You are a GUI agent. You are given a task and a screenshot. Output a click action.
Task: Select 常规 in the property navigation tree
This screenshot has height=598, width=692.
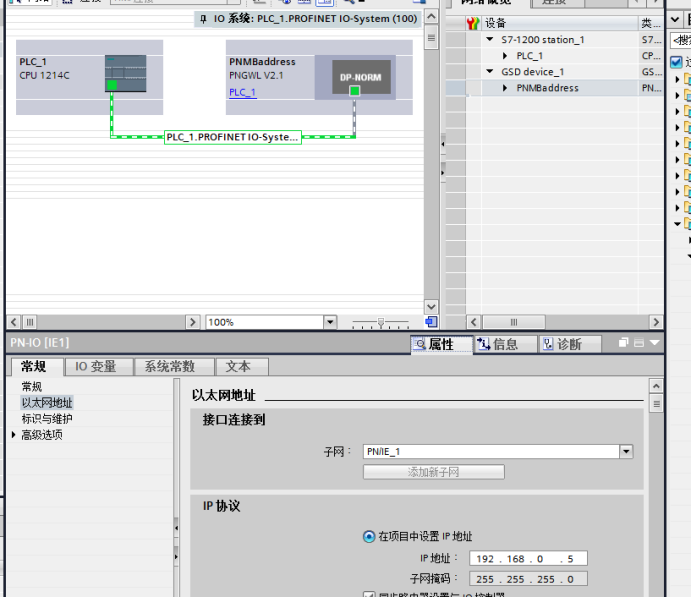(x=32, y=387)
